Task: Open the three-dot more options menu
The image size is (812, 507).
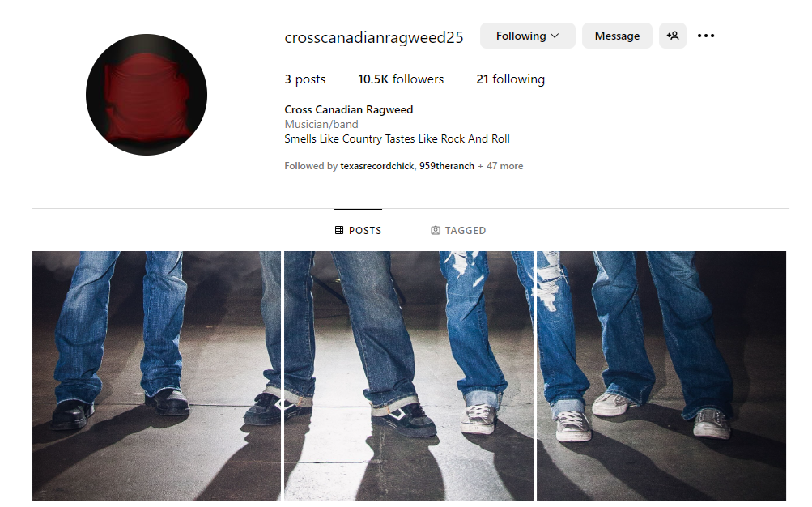Action: pos(705,36)
